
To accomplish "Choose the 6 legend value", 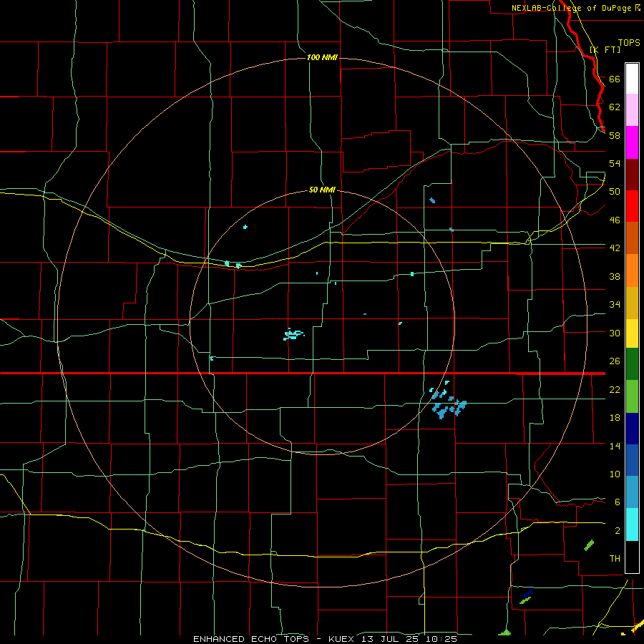I will coord(617,502).
